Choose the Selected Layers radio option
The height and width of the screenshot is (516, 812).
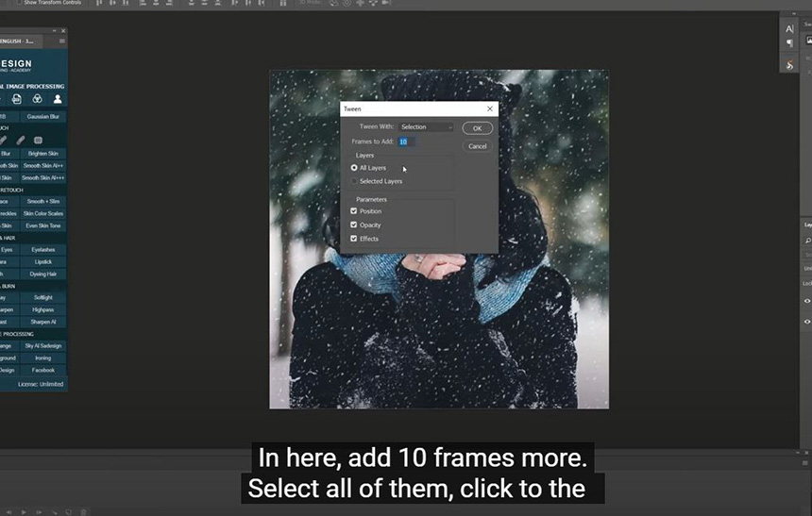click(x=354, y=181)
